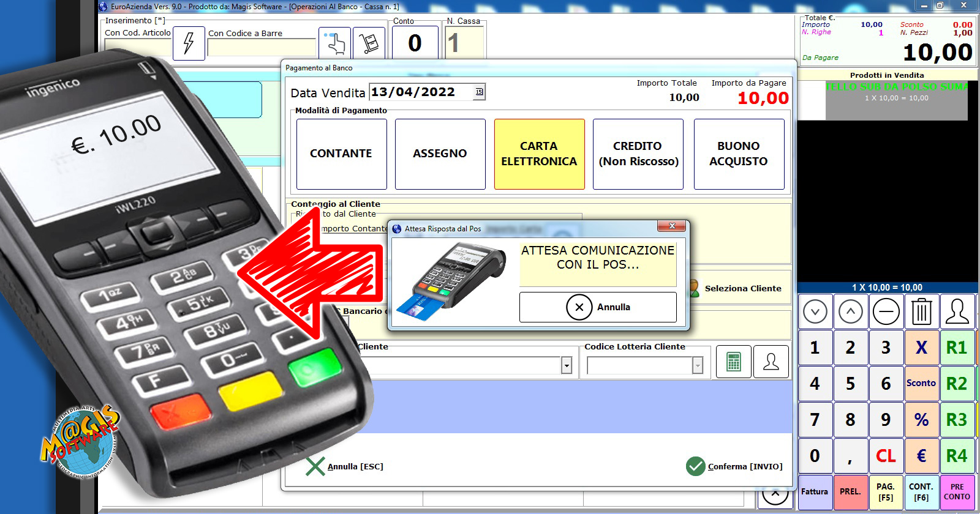Click the globe icon in Attesa Risposta title bar
The width and height of the screenshot is (980, 514).
tap(396, 228)
